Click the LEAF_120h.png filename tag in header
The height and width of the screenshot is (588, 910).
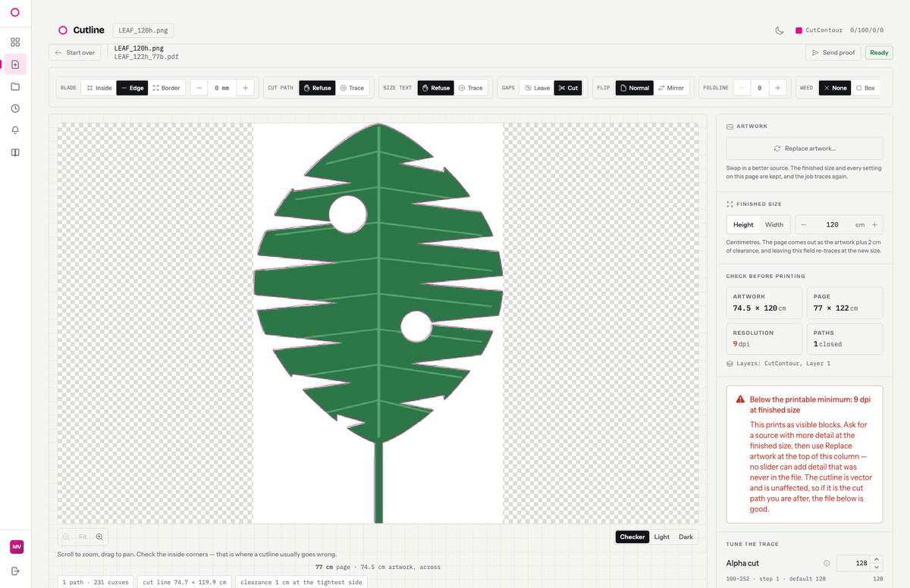pos(143,30)
